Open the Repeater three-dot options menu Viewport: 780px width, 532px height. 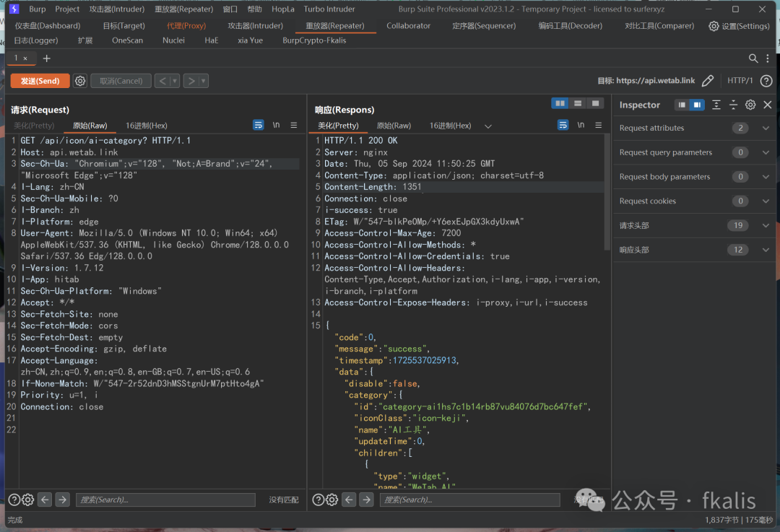pos(768,58)
